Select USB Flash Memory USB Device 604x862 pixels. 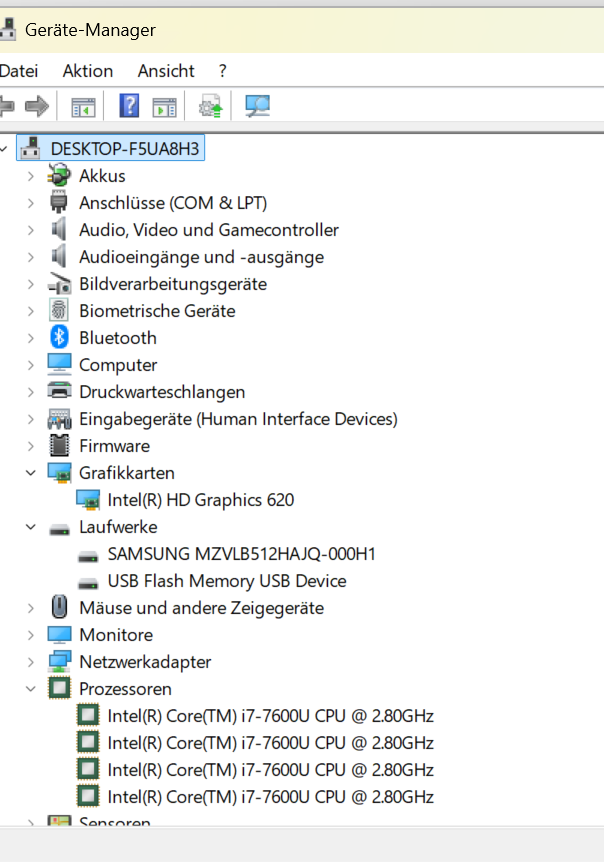pyautogui.click(x=227, y=581)
